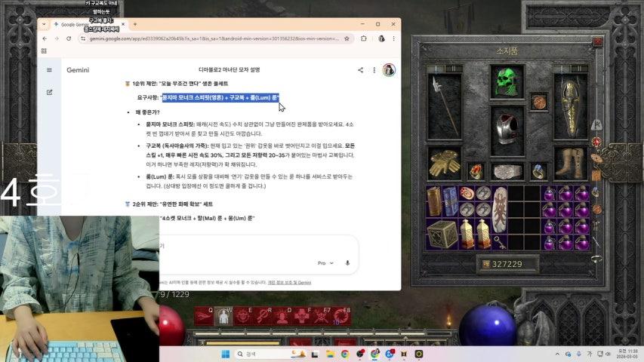Activate the W hotkey skill icon

(x=223, y=317)
